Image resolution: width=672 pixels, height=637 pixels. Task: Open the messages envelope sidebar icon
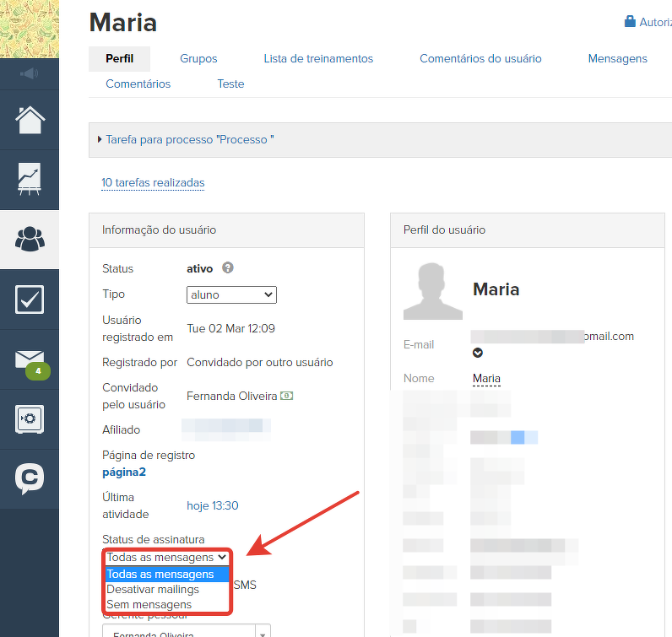[30, 359]
